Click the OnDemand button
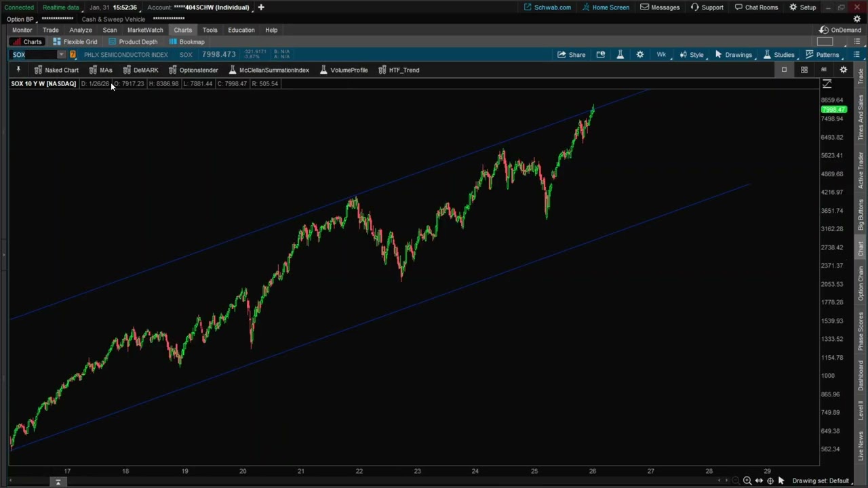The width and height of the screenshot is (868, 488). click(840, 30)
